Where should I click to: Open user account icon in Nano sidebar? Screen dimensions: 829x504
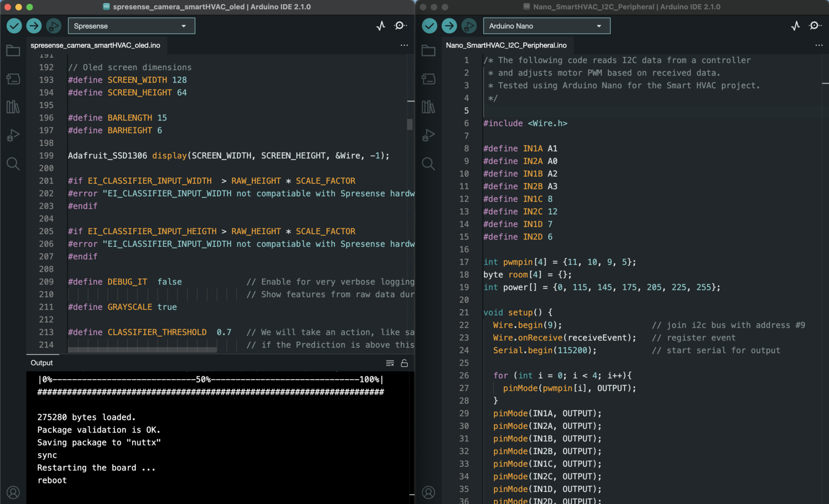(428, 492)
